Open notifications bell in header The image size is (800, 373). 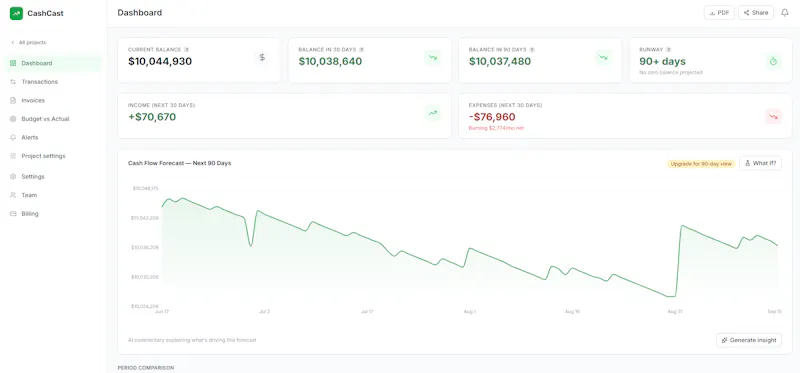(785, 13)
